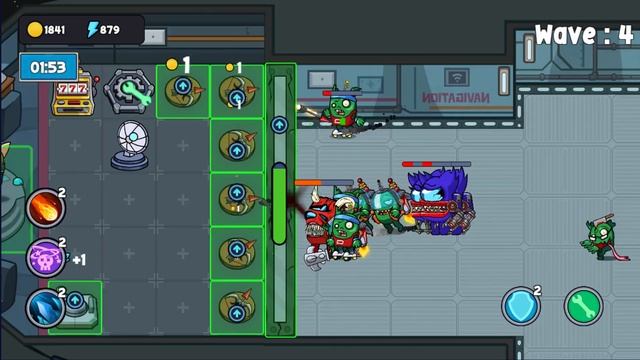Target the zombie near the Navigation sign
640x360 pixels.
point(342,113)
